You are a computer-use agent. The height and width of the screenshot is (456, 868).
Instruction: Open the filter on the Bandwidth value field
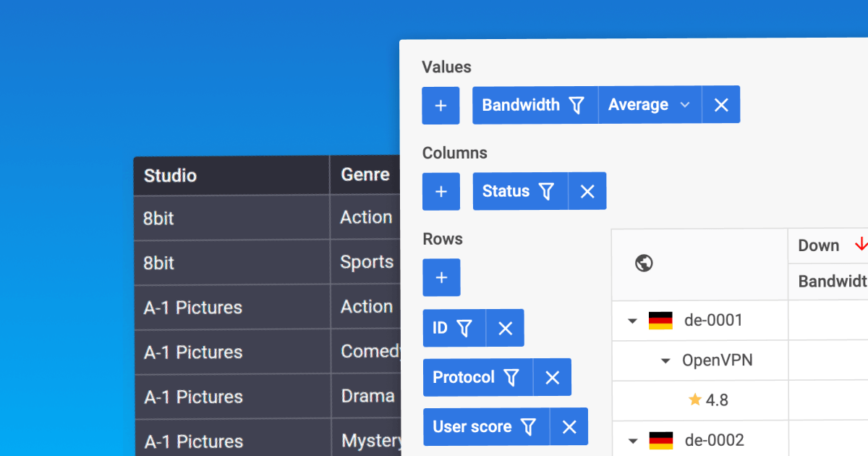coord(575,104)
